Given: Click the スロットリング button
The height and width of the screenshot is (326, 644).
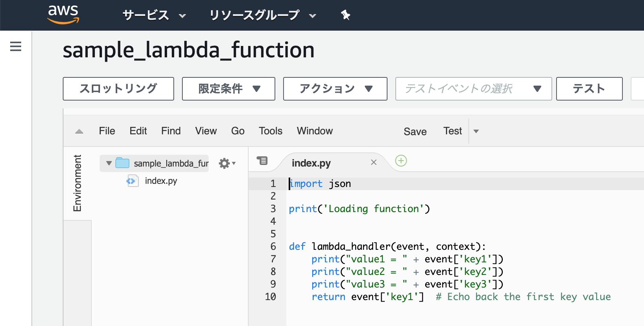Looking at the screenshot, I should [118, 89].
